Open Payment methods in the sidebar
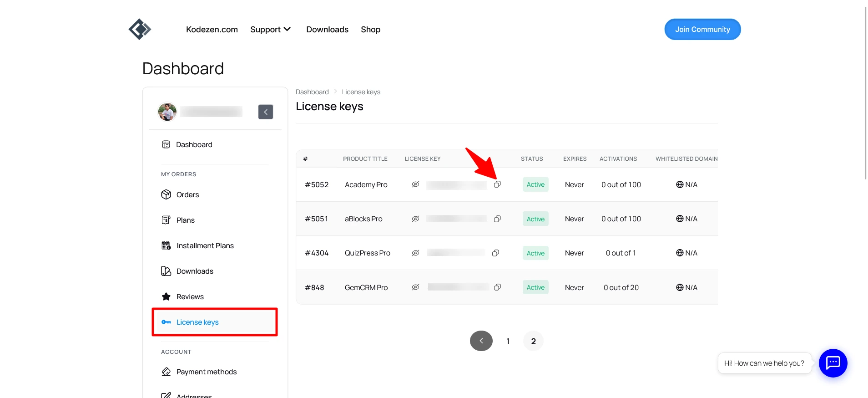 (199, 372)
